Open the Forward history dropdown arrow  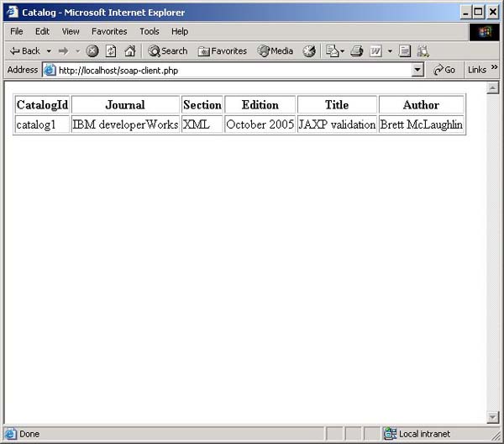[77, 51]
